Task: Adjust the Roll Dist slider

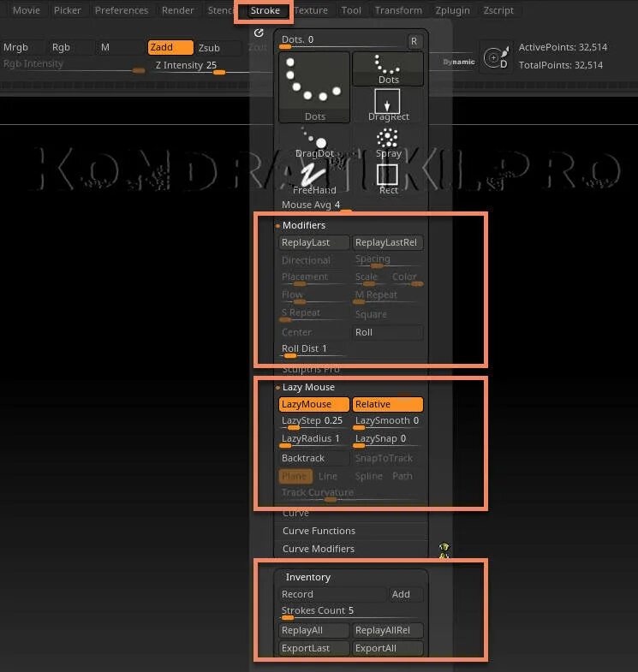Action: 312,350
